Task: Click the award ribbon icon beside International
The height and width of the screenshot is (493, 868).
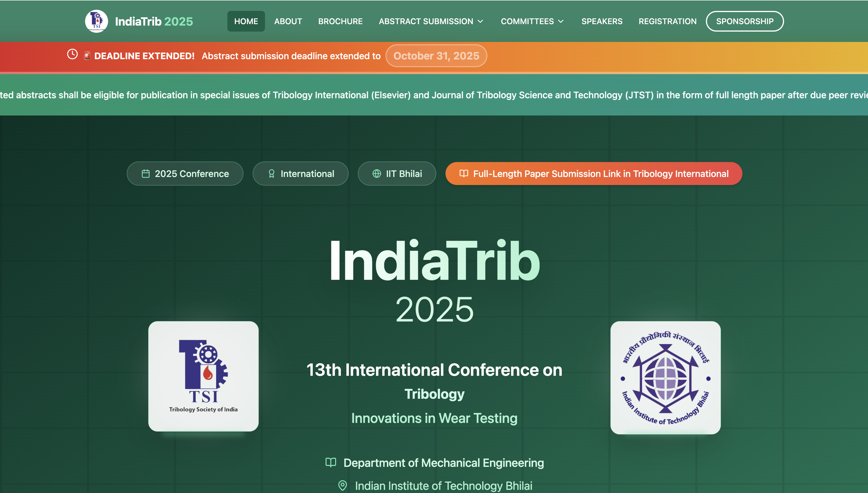Action: click(x=271, y=174)
